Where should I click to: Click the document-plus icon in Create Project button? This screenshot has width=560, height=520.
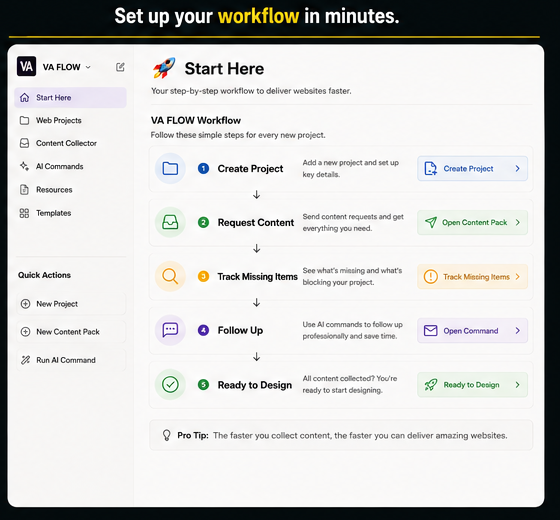pyautogui.click(x=430, y=169)
